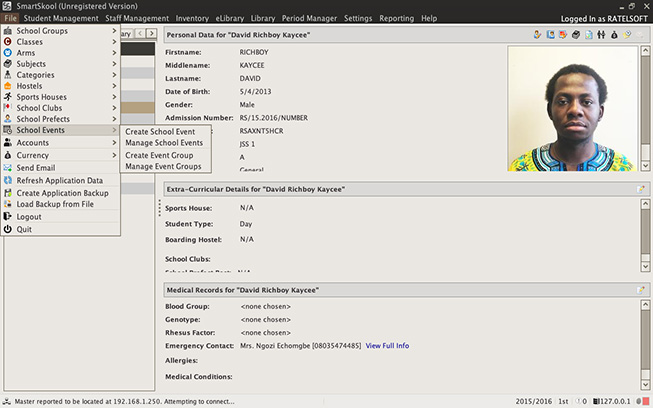The width and height of the screenshot is (653, 408).
Task: Choose Create School Event from submenu
Action: pos(160,132)
